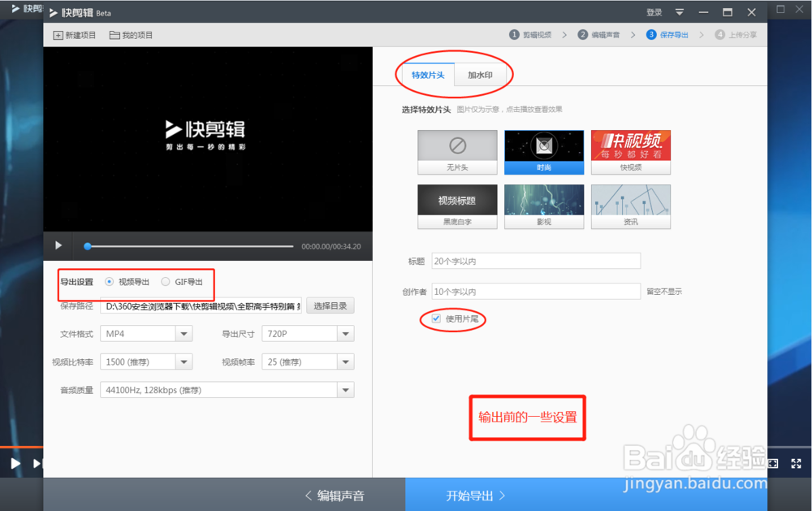Choose the 资讯 intro thumbnail

point(631,206)
